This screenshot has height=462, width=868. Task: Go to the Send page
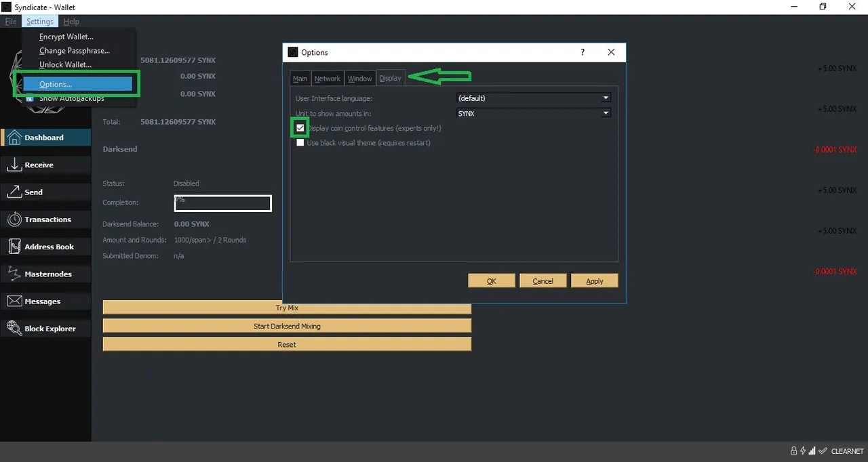pyautogui.click(x=45, y=192)
